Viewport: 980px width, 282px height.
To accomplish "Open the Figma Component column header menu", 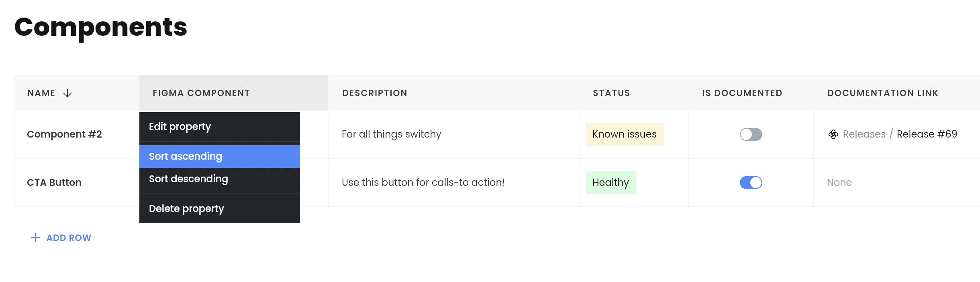I will 234,93.
